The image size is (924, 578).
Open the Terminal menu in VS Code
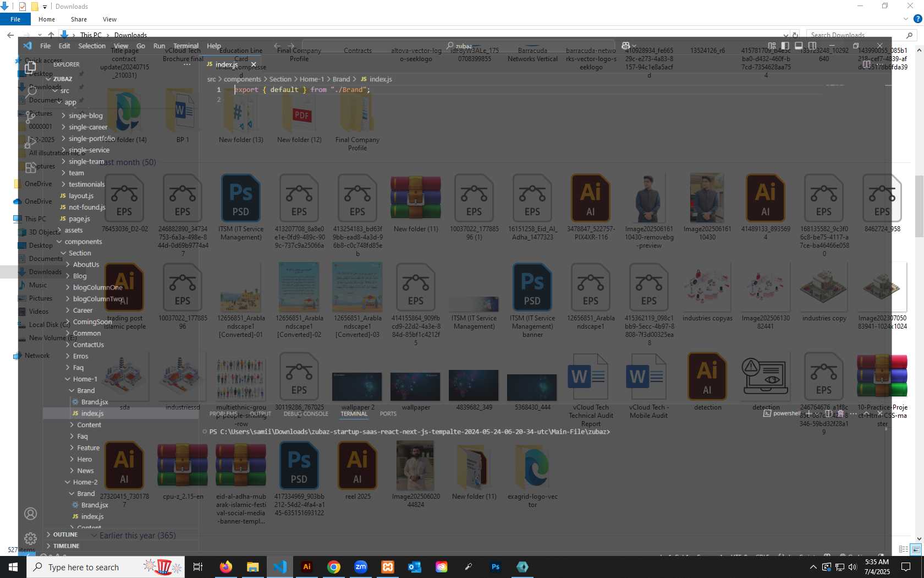tap(186, 46)
